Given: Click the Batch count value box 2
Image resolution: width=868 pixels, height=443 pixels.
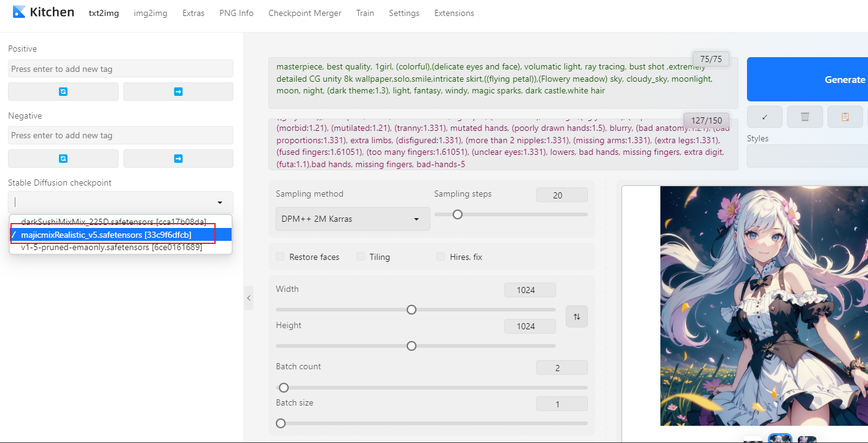Looking at the screenshot, I should (561, 367).
